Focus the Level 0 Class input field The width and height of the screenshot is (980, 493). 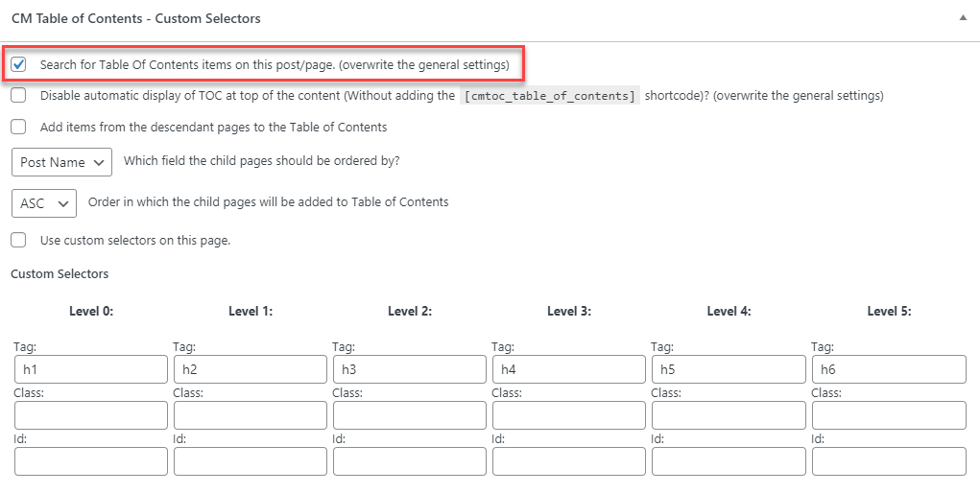click(x=91, y=415)
